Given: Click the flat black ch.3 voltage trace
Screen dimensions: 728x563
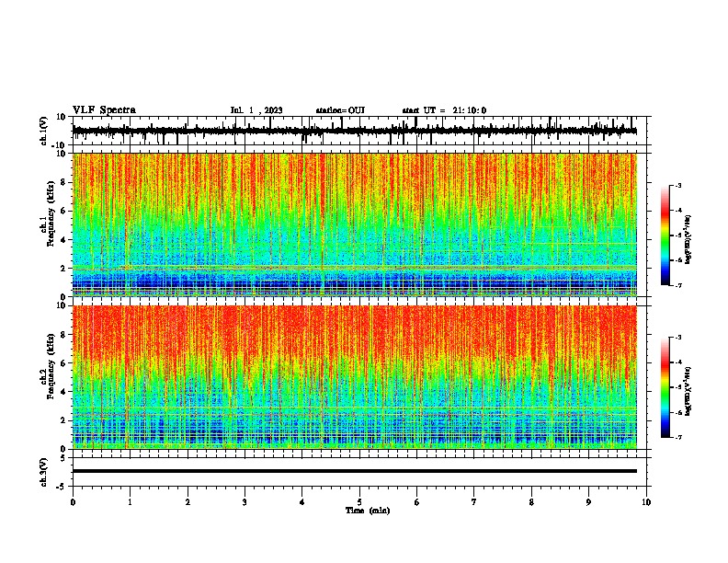Looking at the screenshot, I should tap(354, 471).
